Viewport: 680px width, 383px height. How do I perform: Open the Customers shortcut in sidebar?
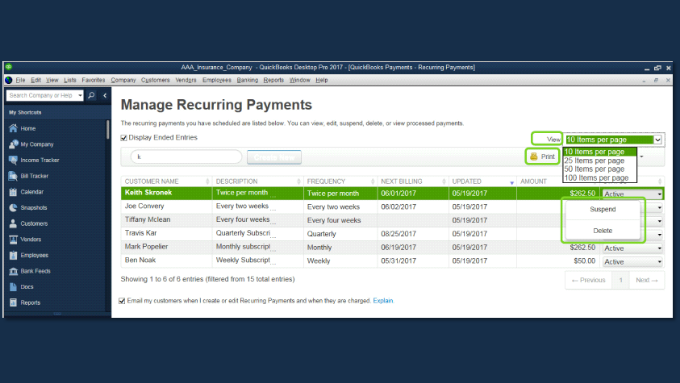34,223
